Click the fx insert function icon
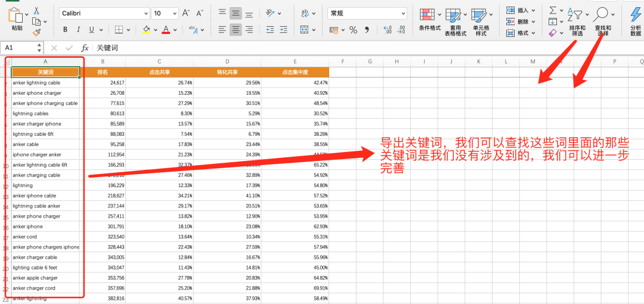The width and height of the screenshot is (644, 304). pos(85,48)
